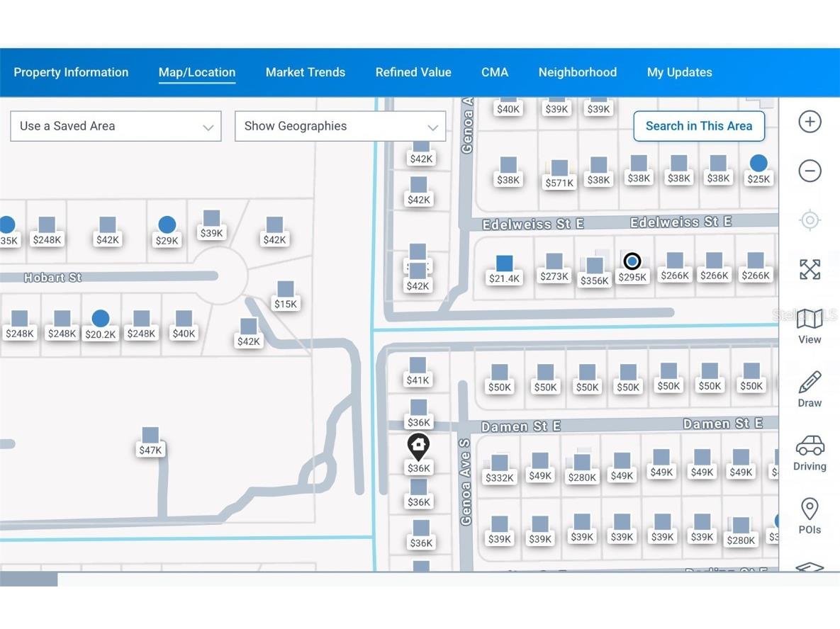This screenshot has height=629, width=840.
Task: Select the ringed $295K property marker
Action: [632, 261]
